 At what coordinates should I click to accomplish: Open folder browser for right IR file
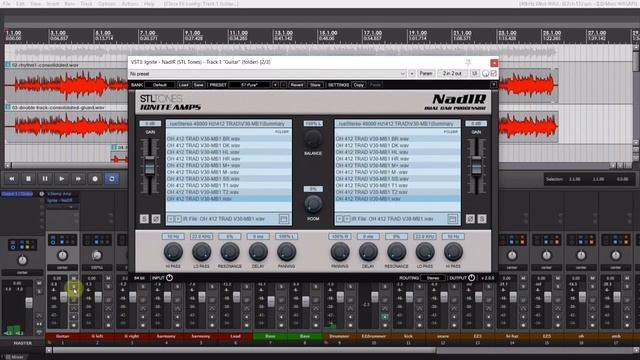pyautogui.click(x=452, y=219)
